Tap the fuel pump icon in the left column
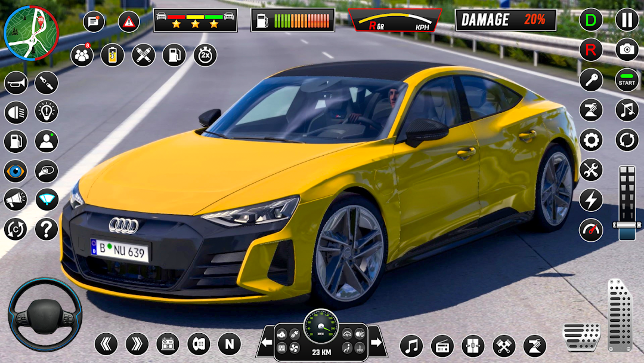Viewport: 644px width, 363px height. point(16,141)
